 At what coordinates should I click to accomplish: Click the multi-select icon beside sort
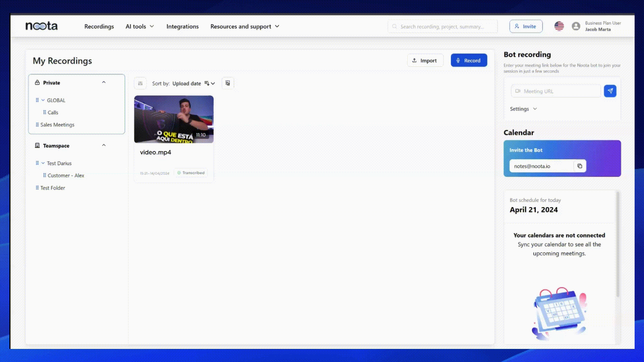228,83
